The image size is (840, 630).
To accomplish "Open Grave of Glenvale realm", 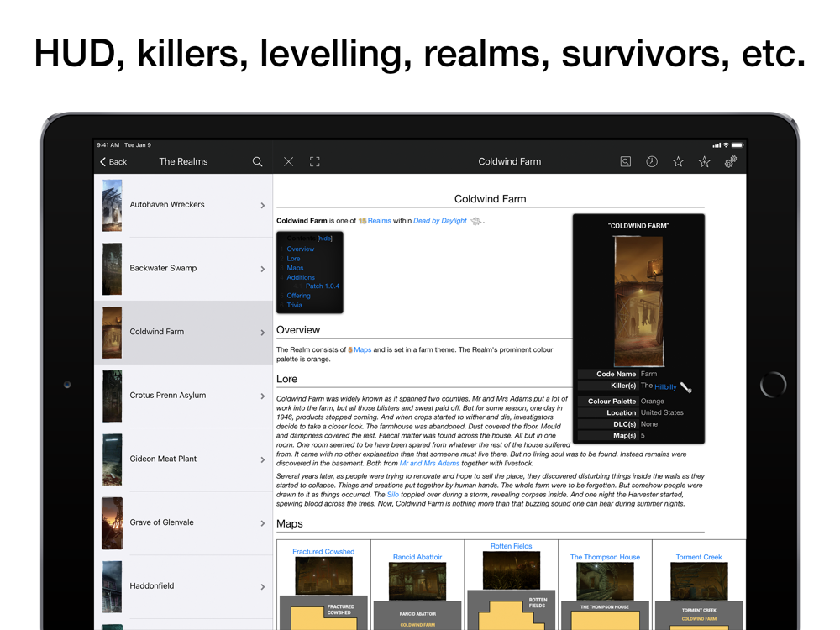I will point(183,523).
